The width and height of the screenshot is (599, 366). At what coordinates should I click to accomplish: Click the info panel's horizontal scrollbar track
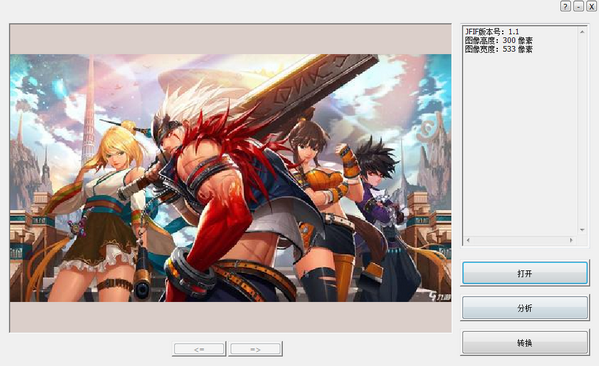(520, 240)
